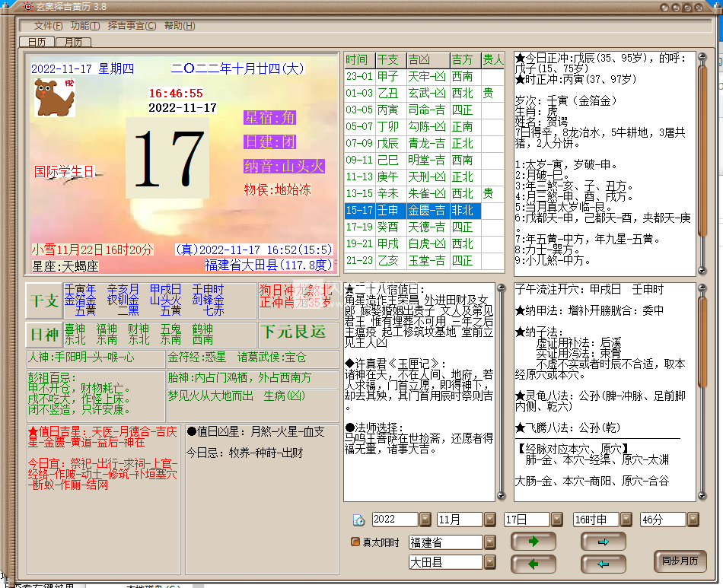Open the 功能 menu
Image resolution: width=723 pixels, height=588 pixels.
(x=85, y=26)
